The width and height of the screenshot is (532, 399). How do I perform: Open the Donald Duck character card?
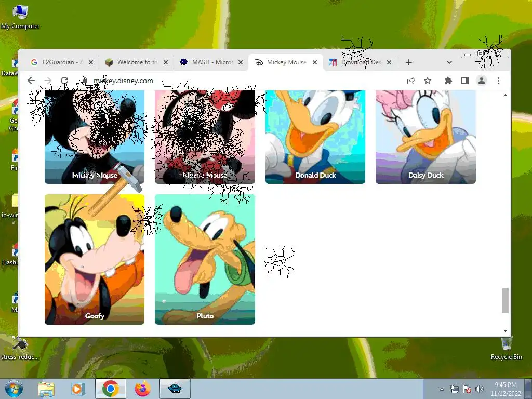pyautogui.click(x=315, y=137)
